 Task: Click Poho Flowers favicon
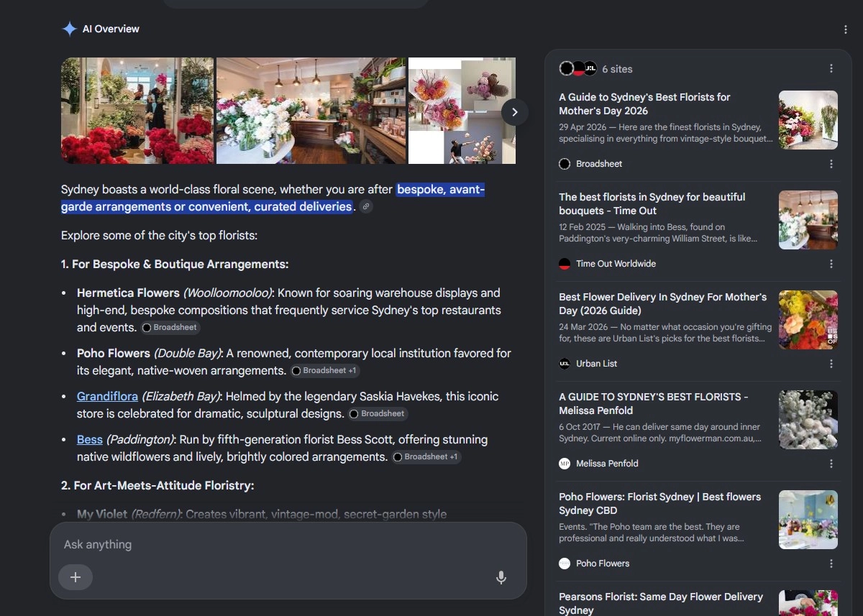click(x=565, y=564)
